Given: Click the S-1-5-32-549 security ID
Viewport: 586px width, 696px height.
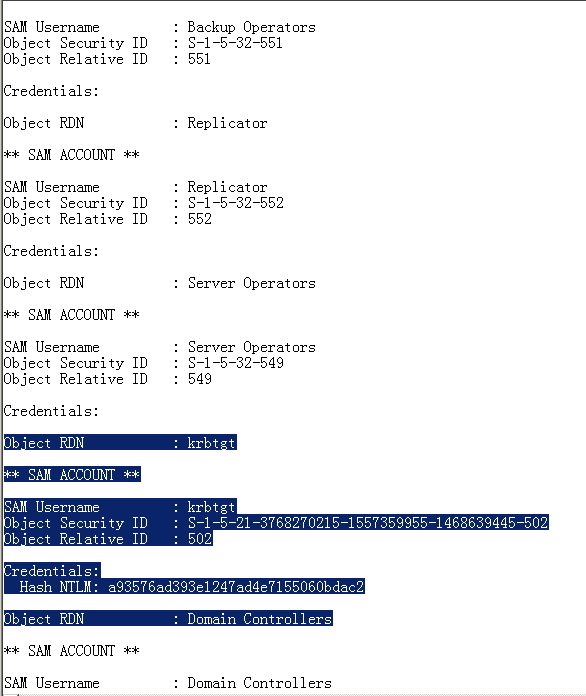Looking at the screenshot, I should coord(236,363).
